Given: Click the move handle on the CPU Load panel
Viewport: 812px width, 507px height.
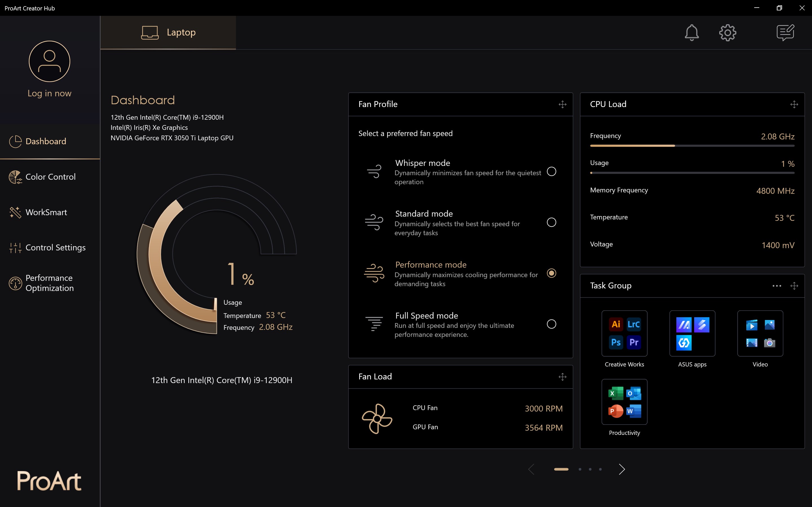Looking at the screenshot, I should tap(794, 104).
